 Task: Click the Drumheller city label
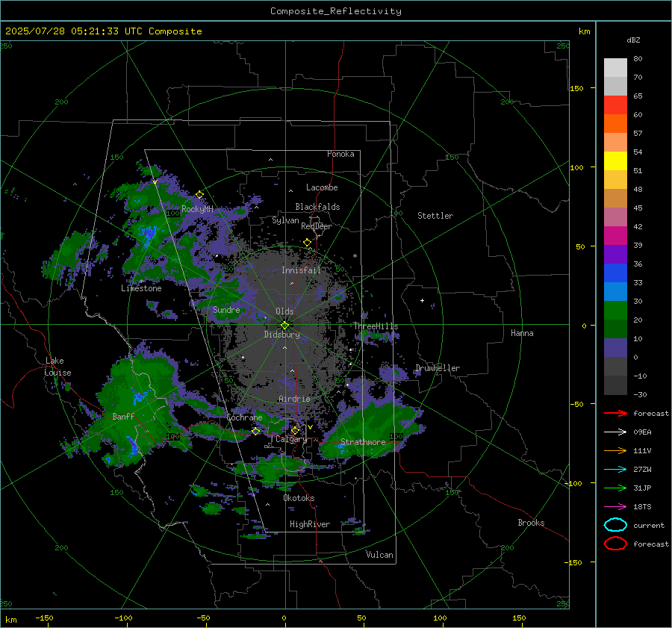tap(438, 368)
